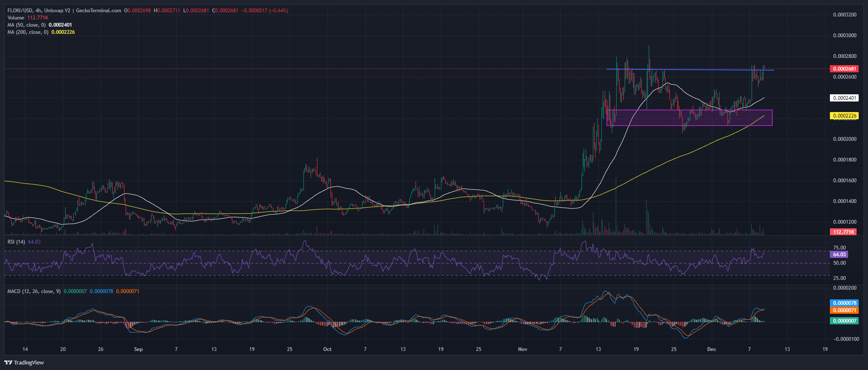Click the -0.64% change value in header
This screenshot has height=370, width=868.
click(x=278, y=11)
